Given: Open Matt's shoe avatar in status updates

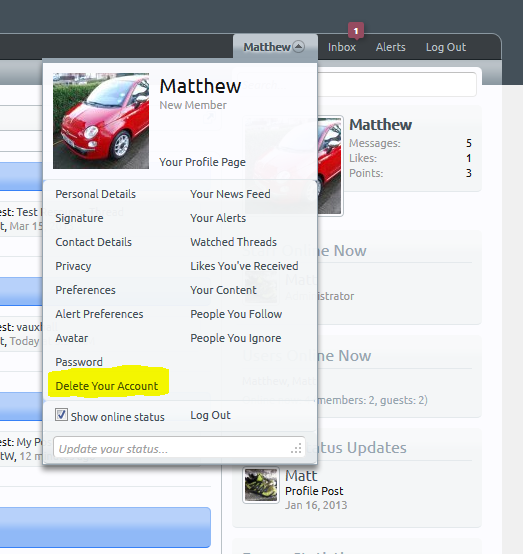Looking at the screenshot, I should pos(261,485).
